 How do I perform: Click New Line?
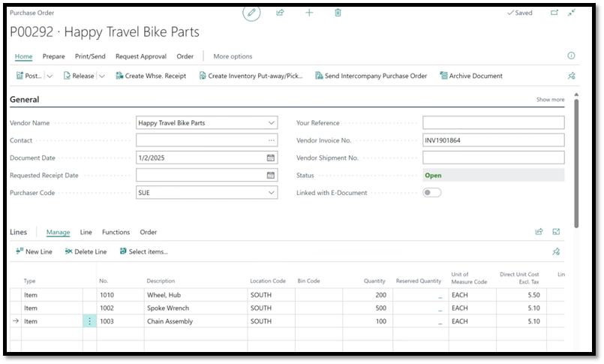tap(35, 251)
